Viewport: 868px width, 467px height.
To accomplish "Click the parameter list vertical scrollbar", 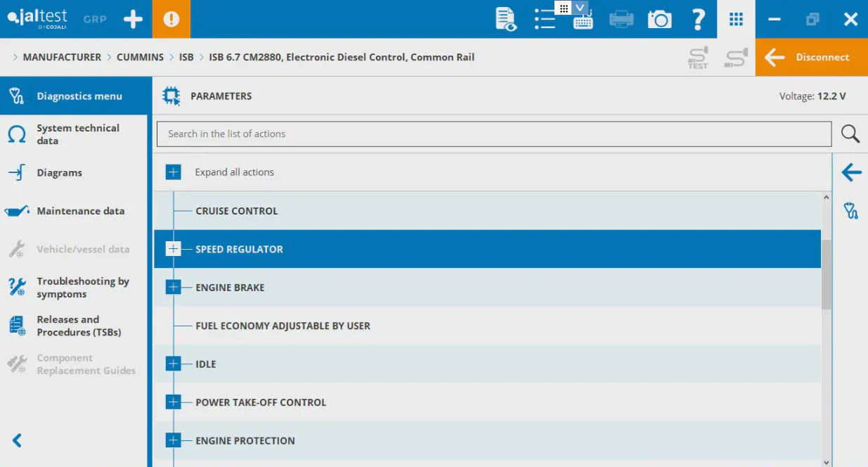I will tap(826, 274).
